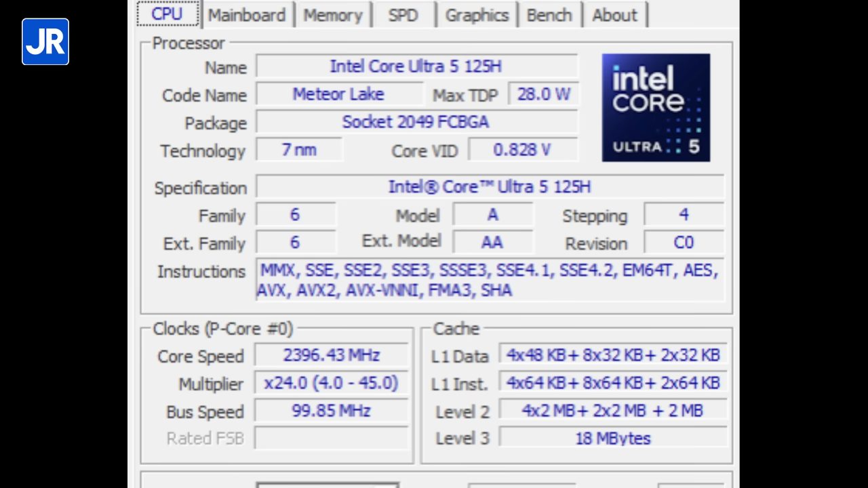The height and width of the screenshot is (488, 868).
Task: Click the Core VID 0.828 V field
Action: click(522, 150)
